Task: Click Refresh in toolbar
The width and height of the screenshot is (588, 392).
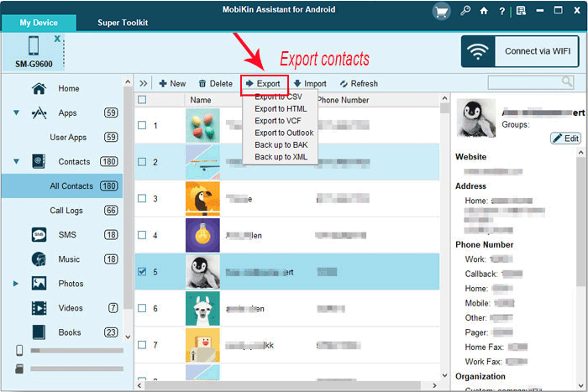Action: [x=359, y=84]
